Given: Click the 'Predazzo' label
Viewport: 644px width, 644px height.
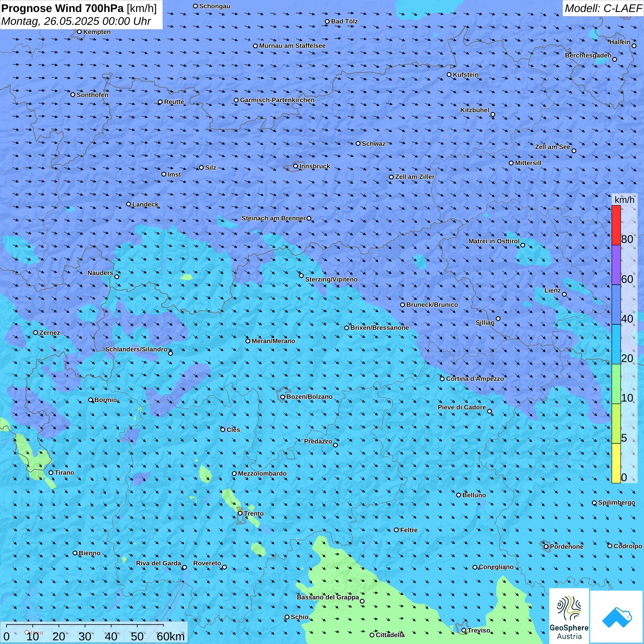Looking at the screenshot, I should click(318, 441).
